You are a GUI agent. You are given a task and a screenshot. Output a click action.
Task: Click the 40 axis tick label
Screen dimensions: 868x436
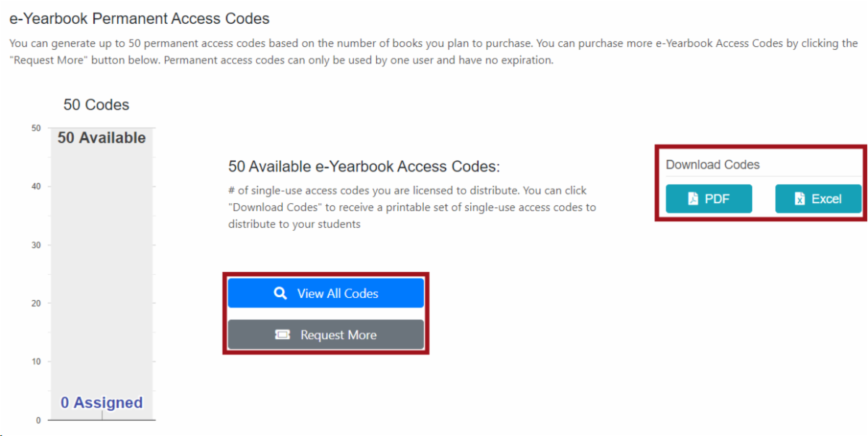[36, 187]
